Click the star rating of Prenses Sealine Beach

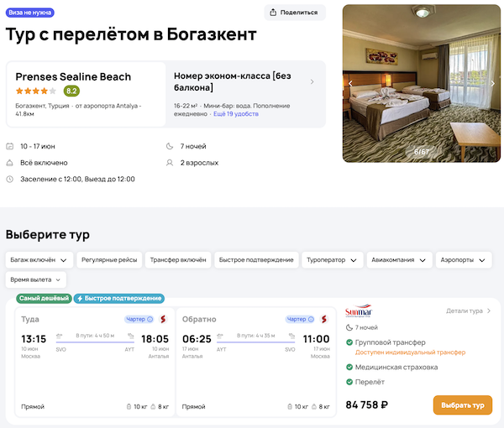click(x=35, y=91)
